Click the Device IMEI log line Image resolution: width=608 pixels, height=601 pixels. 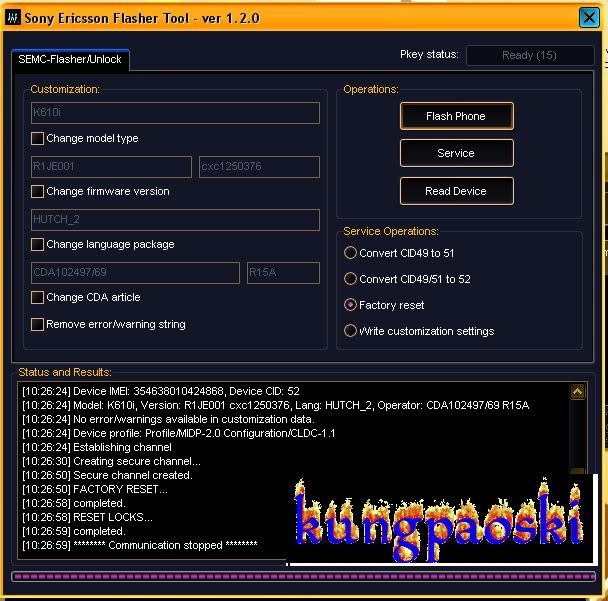click(161, 391)
